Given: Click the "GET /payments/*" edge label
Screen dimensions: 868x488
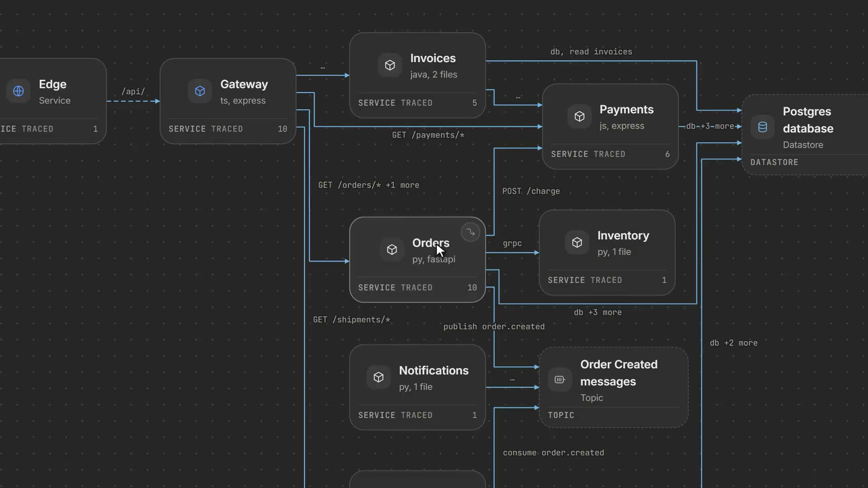Looking at the screenshot, I should click(428, 135).
